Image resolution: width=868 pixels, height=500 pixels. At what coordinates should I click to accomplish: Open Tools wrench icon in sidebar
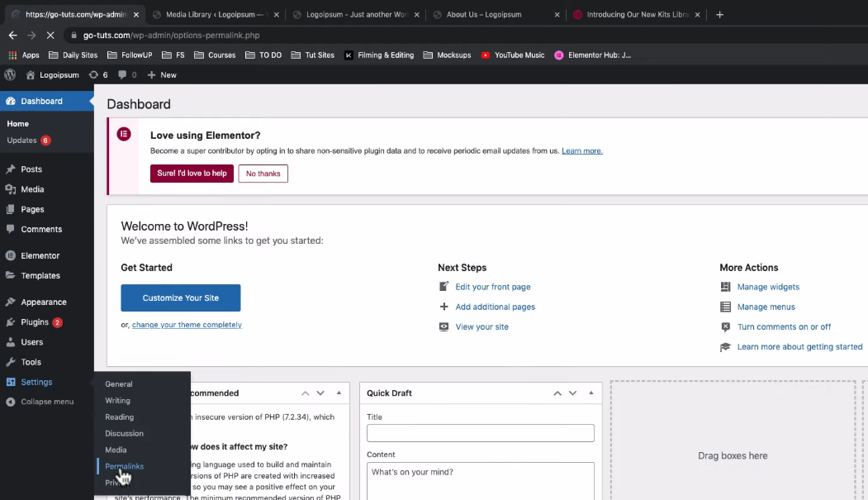[x=11, y=362]
